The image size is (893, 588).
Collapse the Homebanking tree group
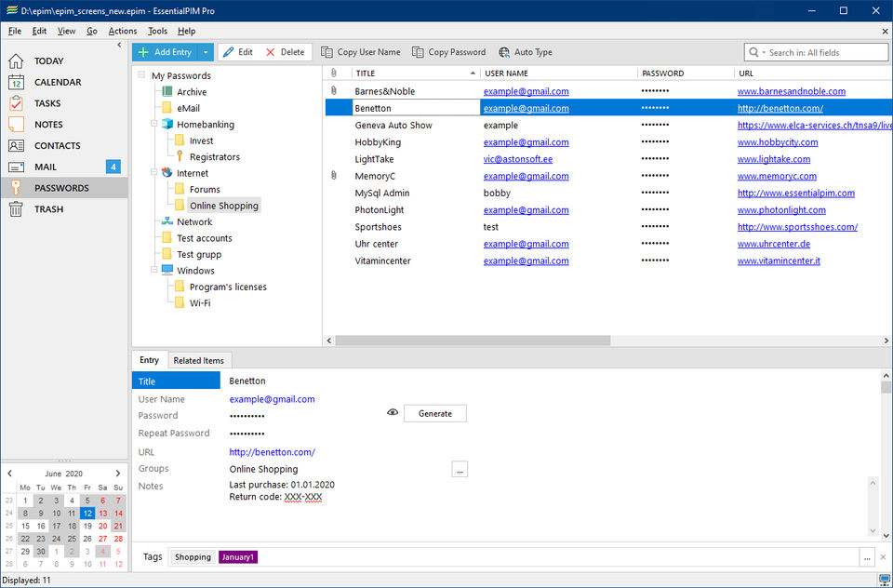(153, 124)
